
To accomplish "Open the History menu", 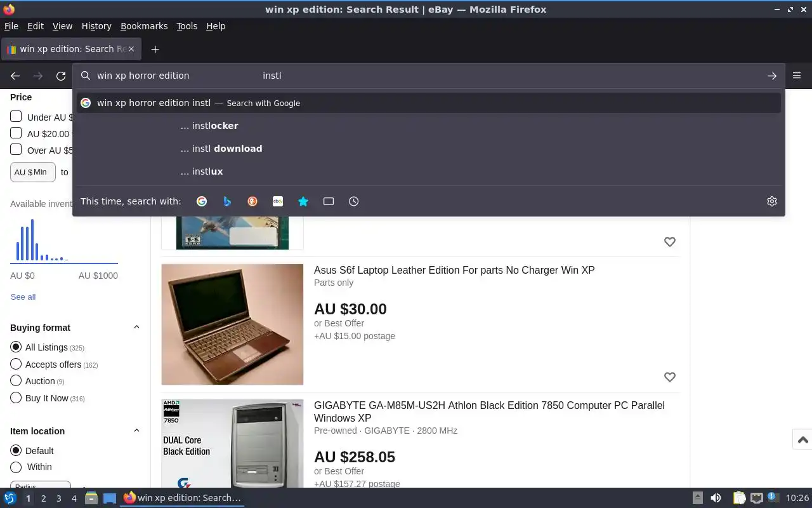I will click(96, 26).
